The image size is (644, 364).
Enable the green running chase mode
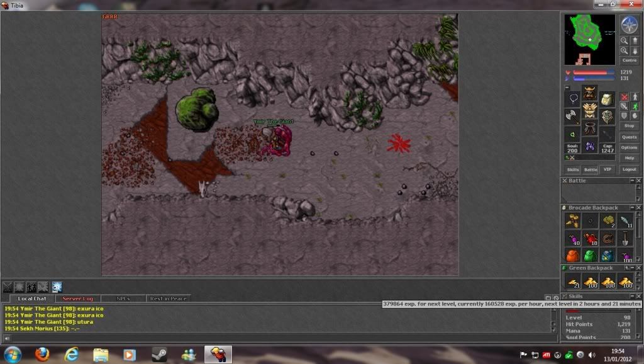[x=634, y=107]
